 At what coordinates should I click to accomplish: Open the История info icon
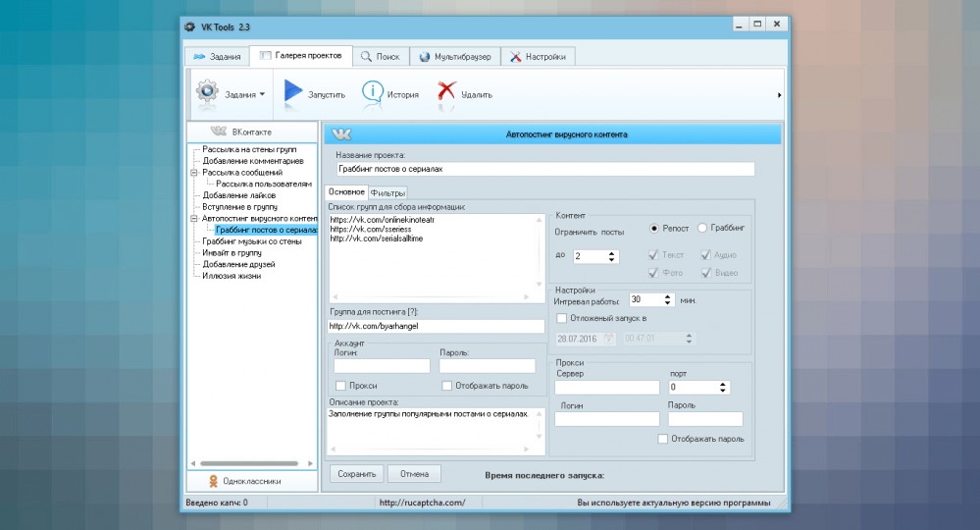click(373, 92)
